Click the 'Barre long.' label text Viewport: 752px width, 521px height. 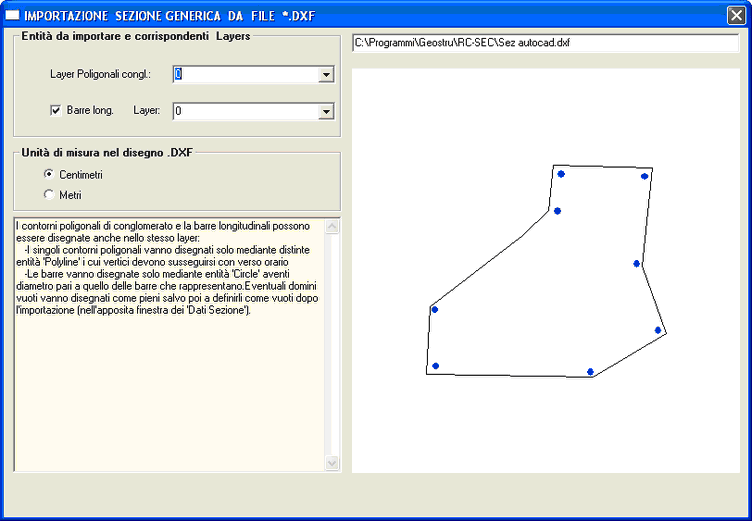tap(90, 110)
